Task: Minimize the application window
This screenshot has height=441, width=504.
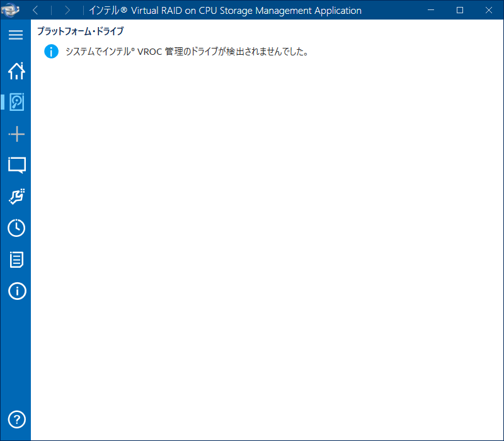Action: [431, 10]
